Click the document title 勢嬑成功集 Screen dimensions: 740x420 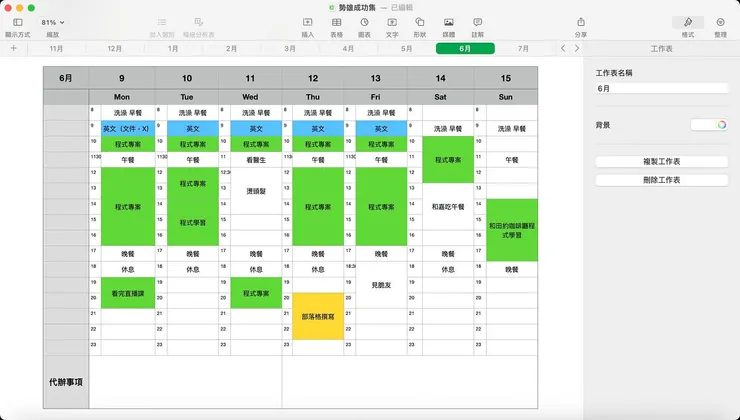click(357, 8)
